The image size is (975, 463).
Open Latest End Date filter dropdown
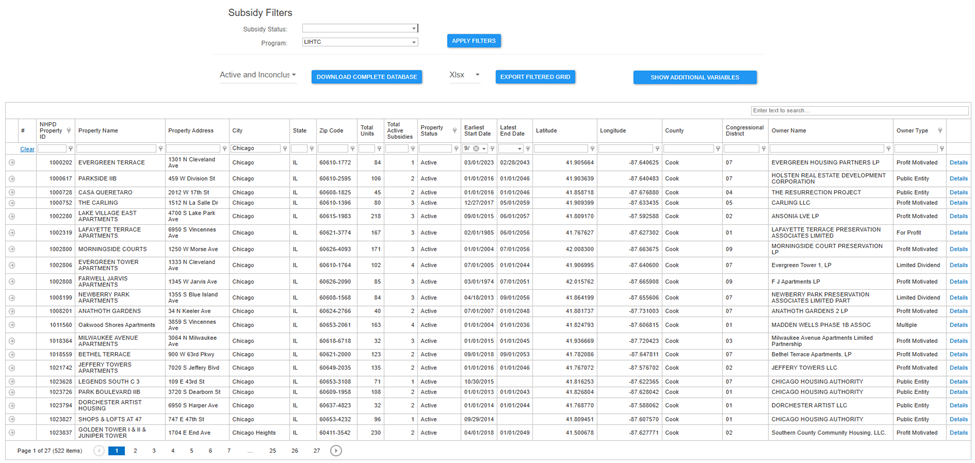click(x=519, y=149)
